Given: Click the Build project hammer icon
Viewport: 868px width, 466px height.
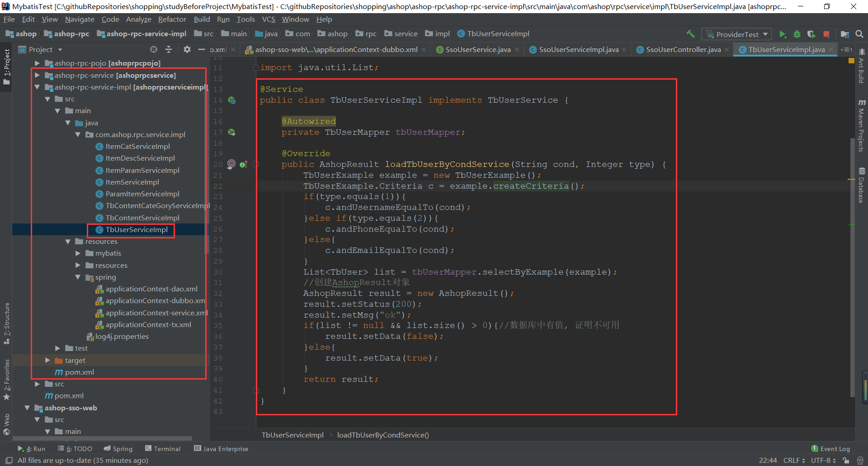Looking at the screenshot, I should pos(690,34).
